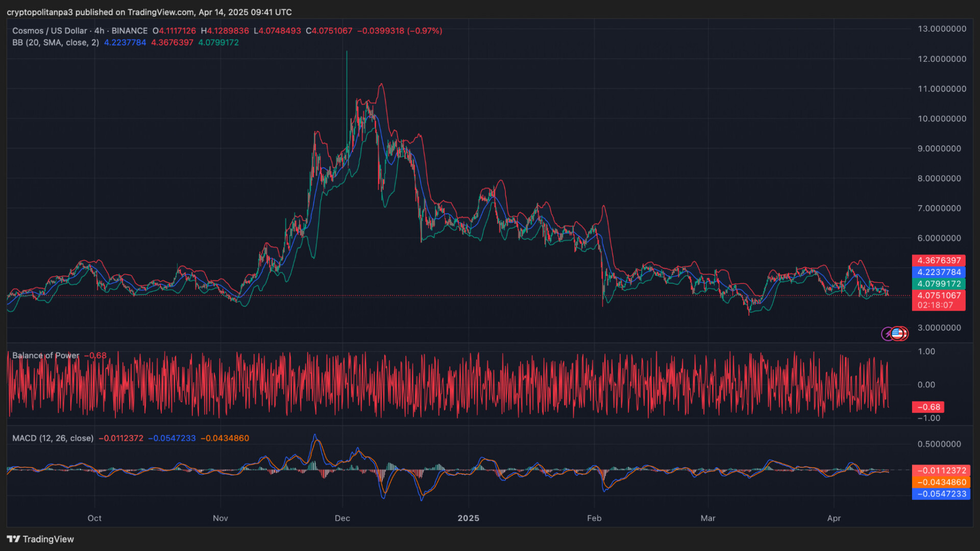Click 13.0000000 on the price scale

(x=941, y=29)
